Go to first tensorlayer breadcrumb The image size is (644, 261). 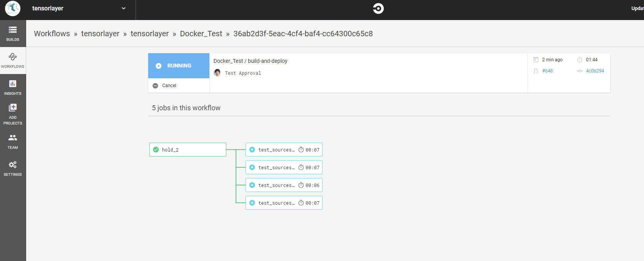100,34
